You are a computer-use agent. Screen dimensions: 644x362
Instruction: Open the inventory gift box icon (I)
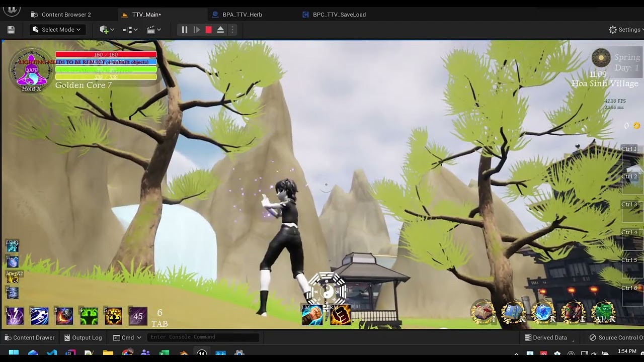tap(483, 312)
